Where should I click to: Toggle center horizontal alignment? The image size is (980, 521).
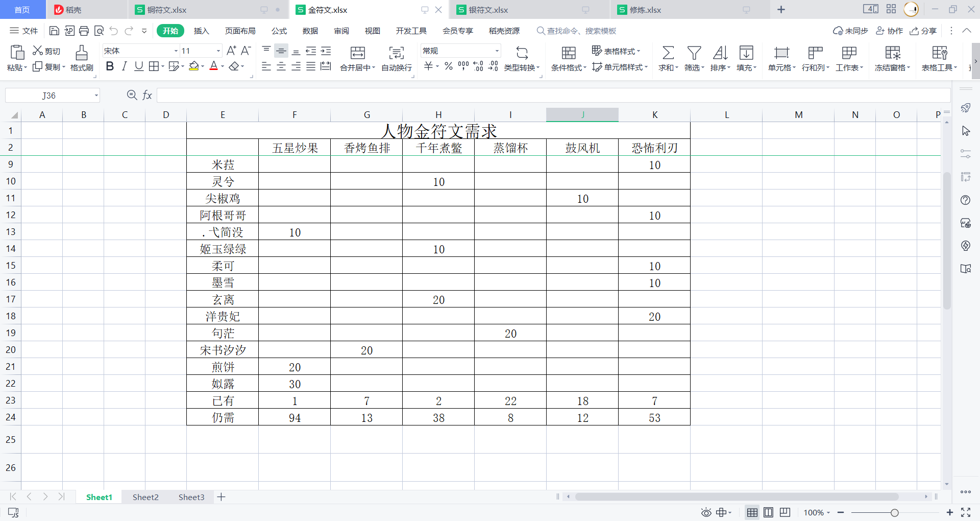coord(281,66)
